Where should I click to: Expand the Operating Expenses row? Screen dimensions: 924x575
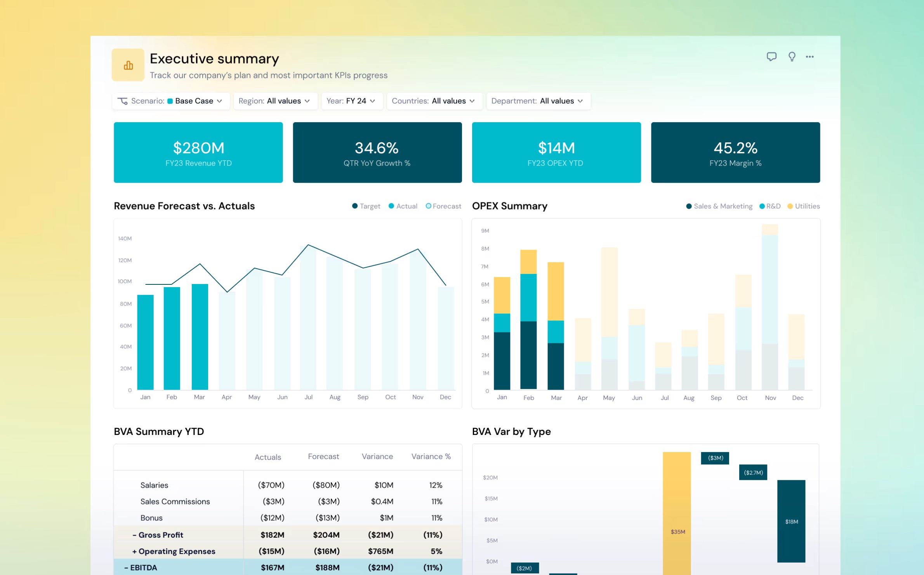point(134,551)
